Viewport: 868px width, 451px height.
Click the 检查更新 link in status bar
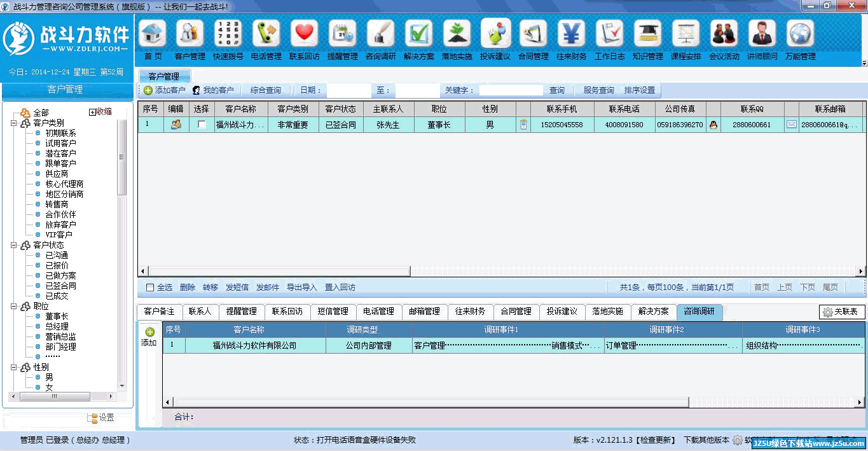pyautogui.click(x=658, y=440)
